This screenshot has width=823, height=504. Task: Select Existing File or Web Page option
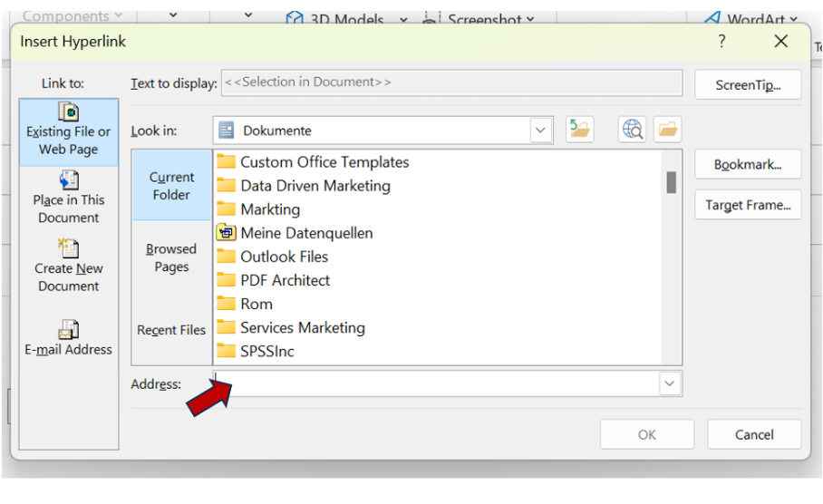[x=69, y=131]
